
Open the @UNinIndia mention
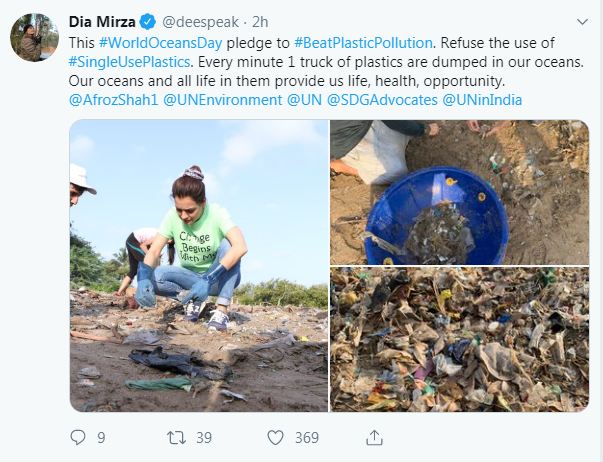tap(482, 99)
